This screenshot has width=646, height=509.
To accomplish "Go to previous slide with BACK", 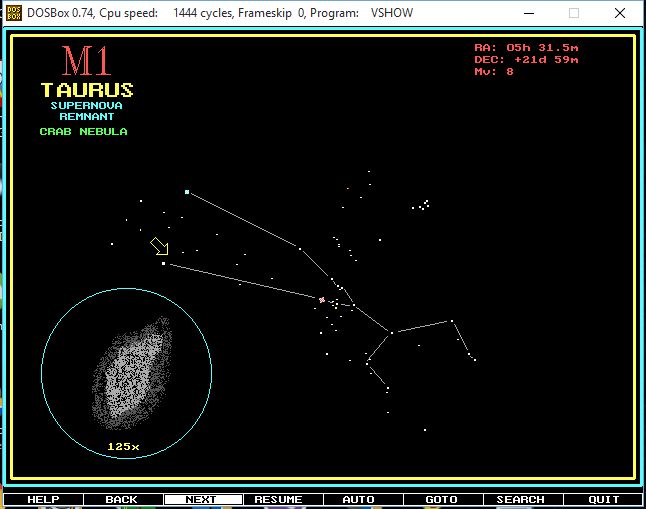I will click(122, 500).
